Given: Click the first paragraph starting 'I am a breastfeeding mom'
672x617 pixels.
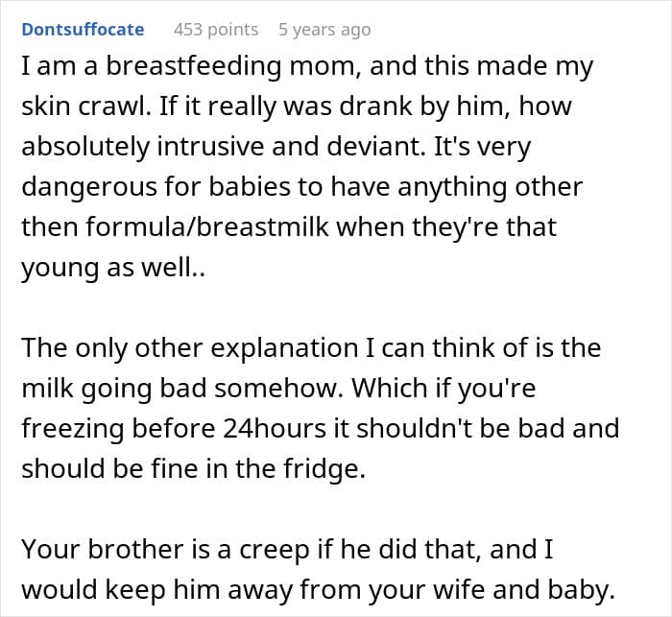Looking at the screenshot, I should click(307, 166).
